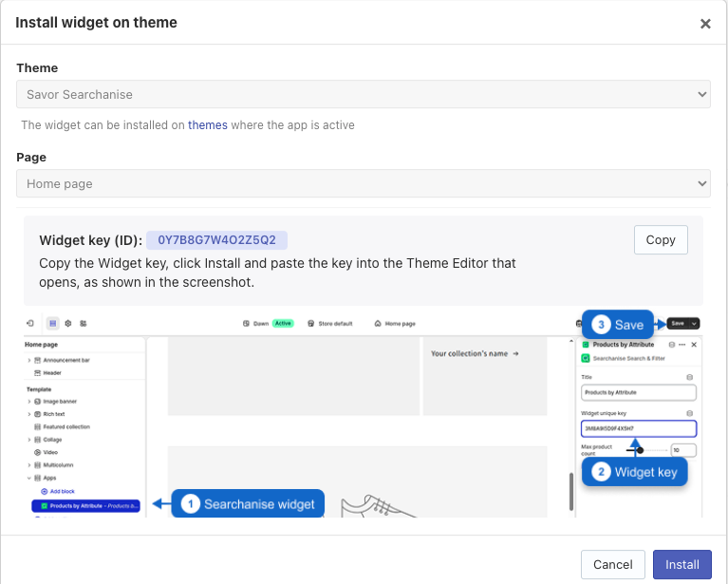Click the Searchanise Search & Filter app icon

pos(586,358)
